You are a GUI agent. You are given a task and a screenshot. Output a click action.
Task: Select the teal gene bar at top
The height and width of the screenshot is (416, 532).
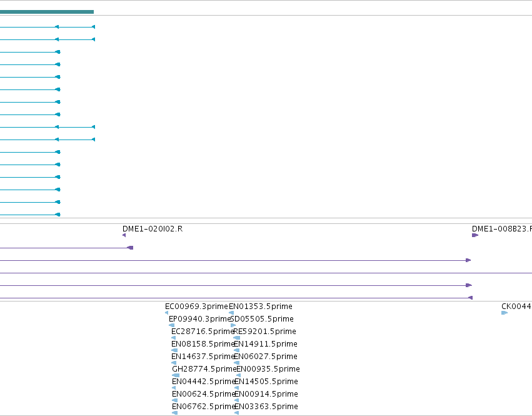(47, 12)
